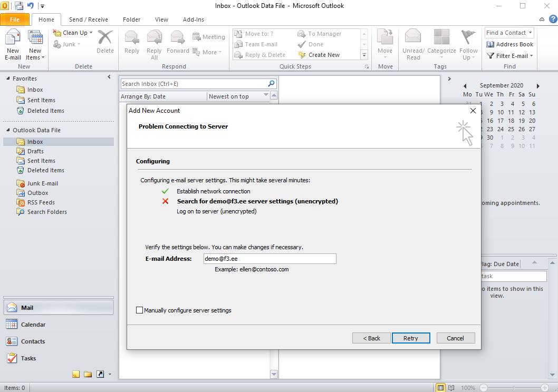The width and height of the screenshot is (558, 392).
Task: Open the Clean Up dropdown
Action: 73,33
